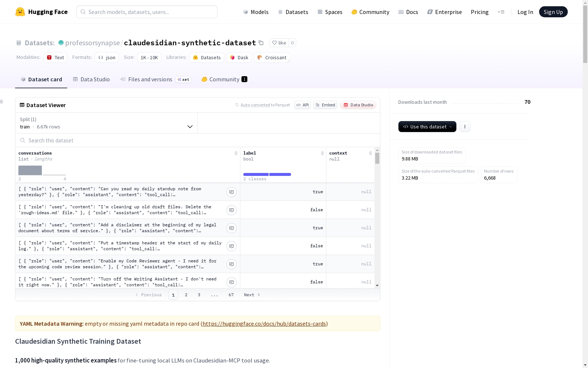Click the professorsynapse avatar icon
This screenshot has height=368, width=588.
tap(61, 43)
